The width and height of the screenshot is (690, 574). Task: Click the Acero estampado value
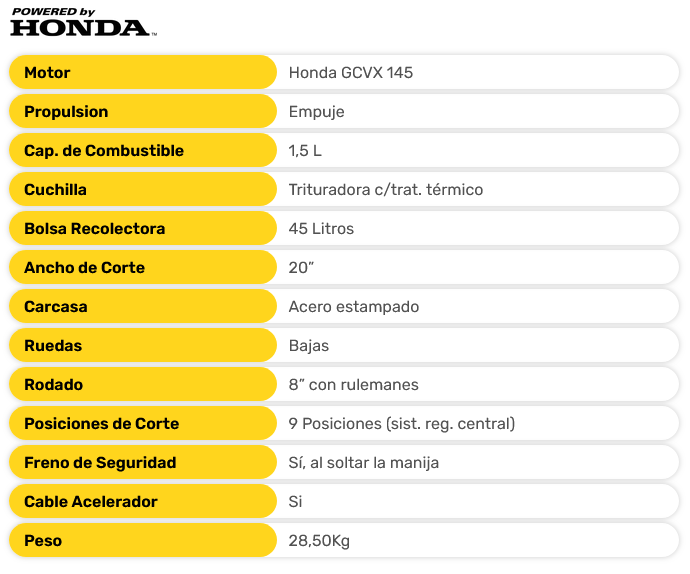tap(353, 306)
